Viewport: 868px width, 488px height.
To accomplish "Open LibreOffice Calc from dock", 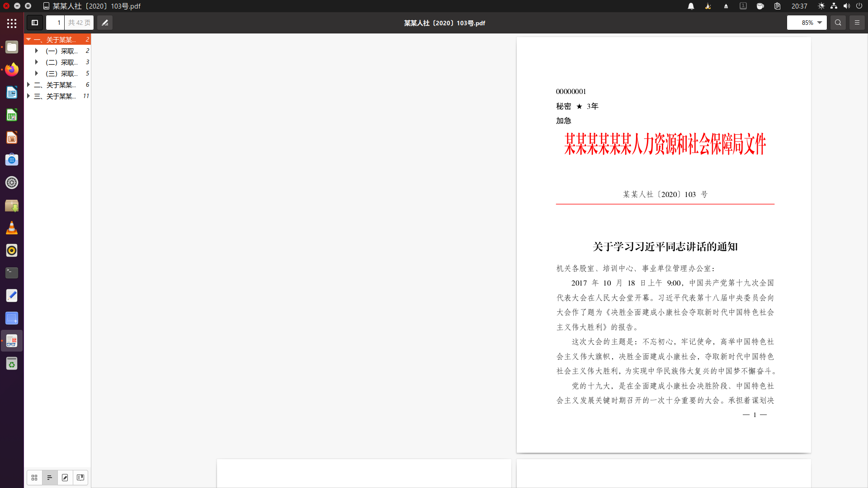I will [12, 115].
